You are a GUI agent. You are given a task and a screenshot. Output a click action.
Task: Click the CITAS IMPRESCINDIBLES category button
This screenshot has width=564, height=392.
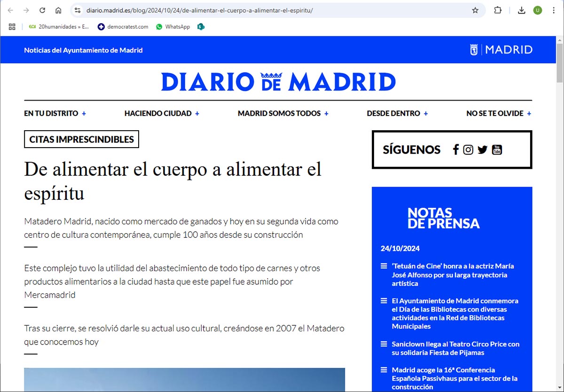click(x=81, y=139)
